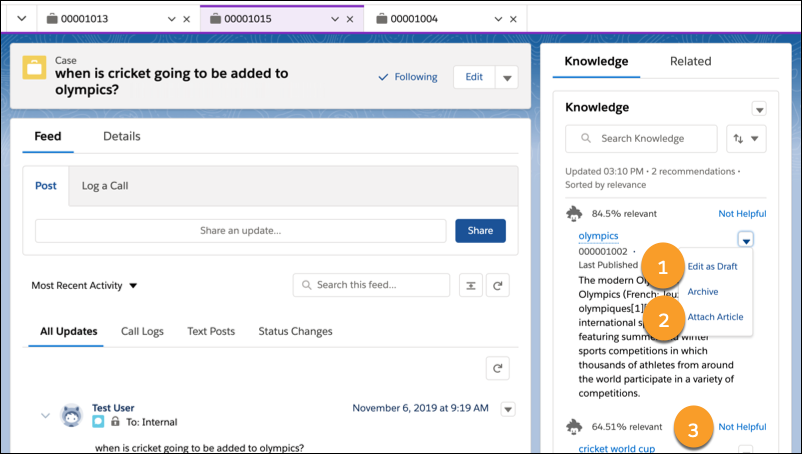The width and height of the screenshot is (802, 454).
Task: Open the Most Recent Activity sort dropdown
Action: click(84, 285)
